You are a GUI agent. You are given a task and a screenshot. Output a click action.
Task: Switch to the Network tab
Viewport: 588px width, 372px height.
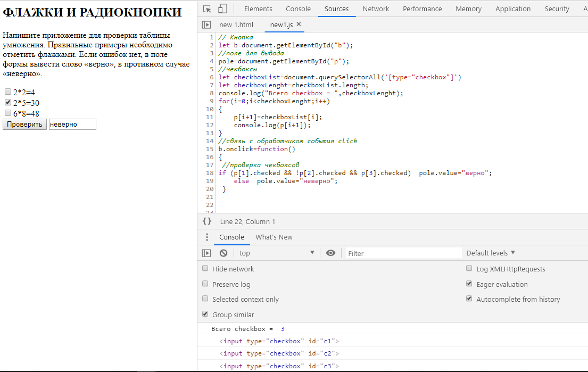376,9
